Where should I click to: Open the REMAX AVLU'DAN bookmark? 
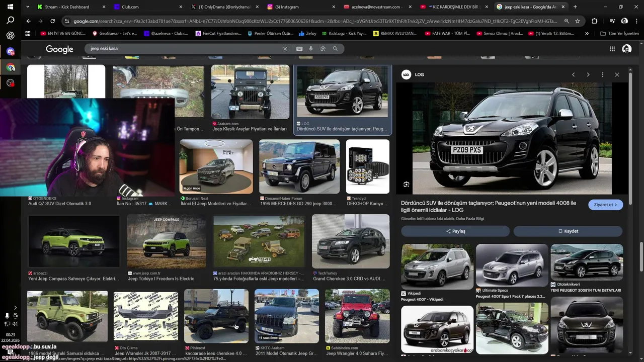click(395, 34)
